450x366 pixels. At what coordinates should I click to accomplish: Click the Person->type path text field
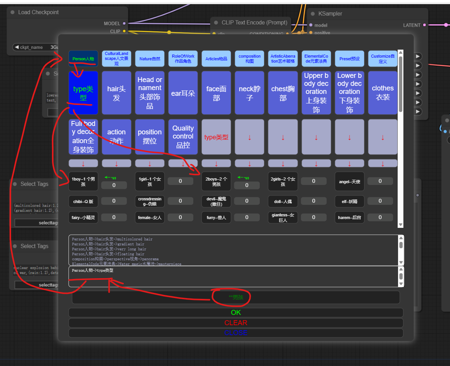(x=233, y=276)
